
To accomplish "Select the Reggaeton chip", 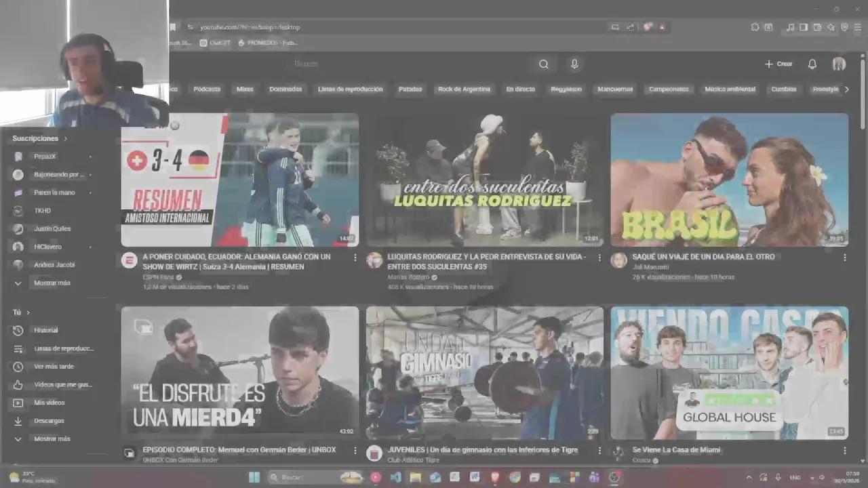I will (x=566, y=89).
